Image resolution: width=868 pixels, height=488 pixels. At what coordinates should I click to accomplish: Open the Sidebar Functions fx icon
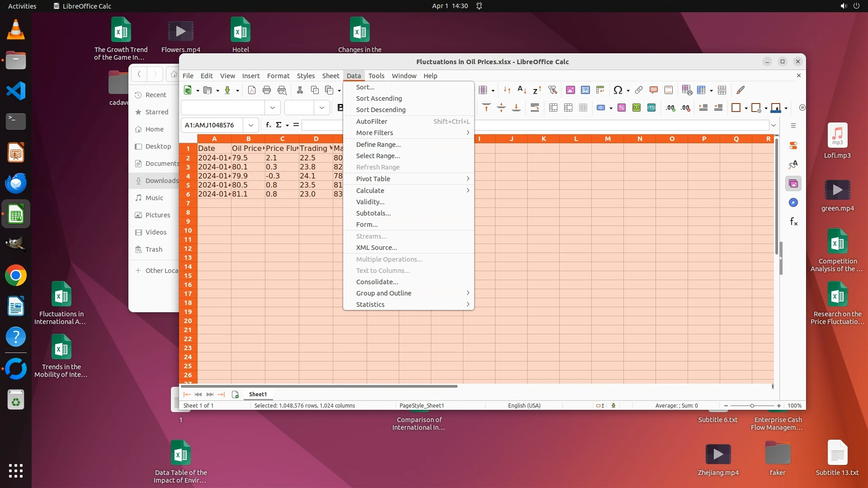point(793,221)
